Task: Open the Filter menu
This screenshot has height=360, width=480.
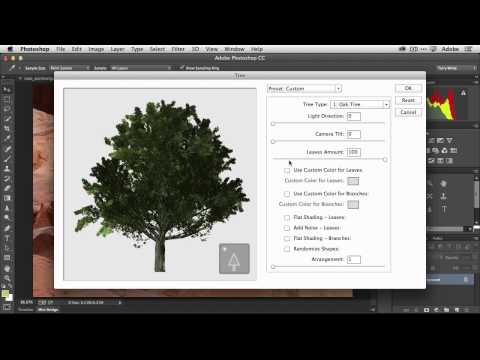Action: (x=178, y=49)
